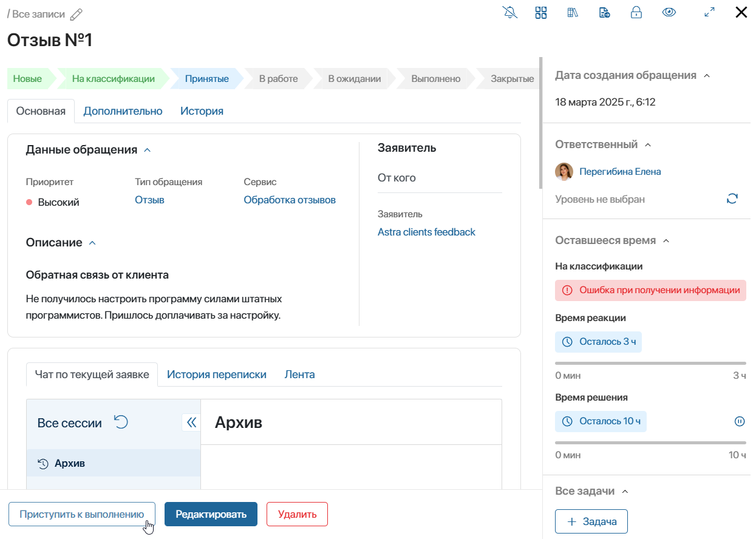Refresh responsibility level with the reload icon
Image resolution: width=756 pixels, height=539 pixels.
point(732,198)
